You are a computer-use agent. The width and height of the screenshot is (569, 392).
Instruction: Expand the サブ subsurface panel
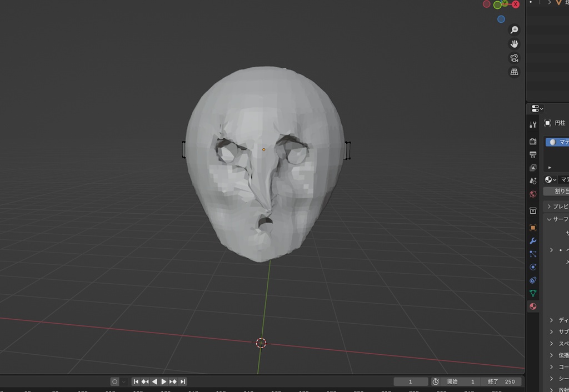coord(552,331)
